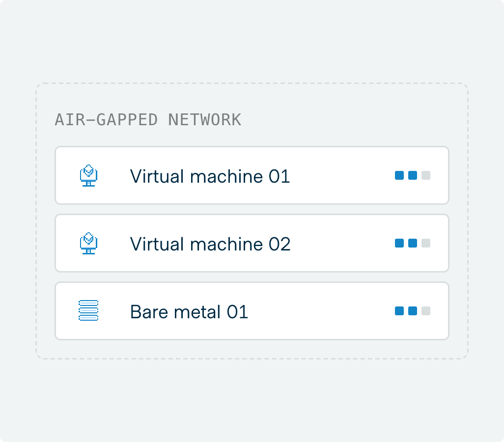Select the 'Virtual machine 02' label
Image resolution: width=504 pixels, height=442 pixels.
click(x=210, y=244)
